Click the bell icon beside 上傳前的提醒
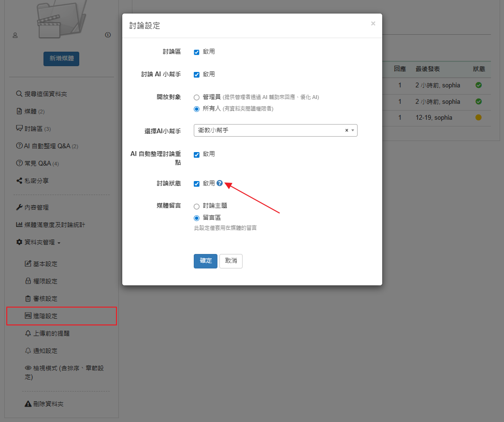Viewport: 504px width, 422px height. click(28, 333)
